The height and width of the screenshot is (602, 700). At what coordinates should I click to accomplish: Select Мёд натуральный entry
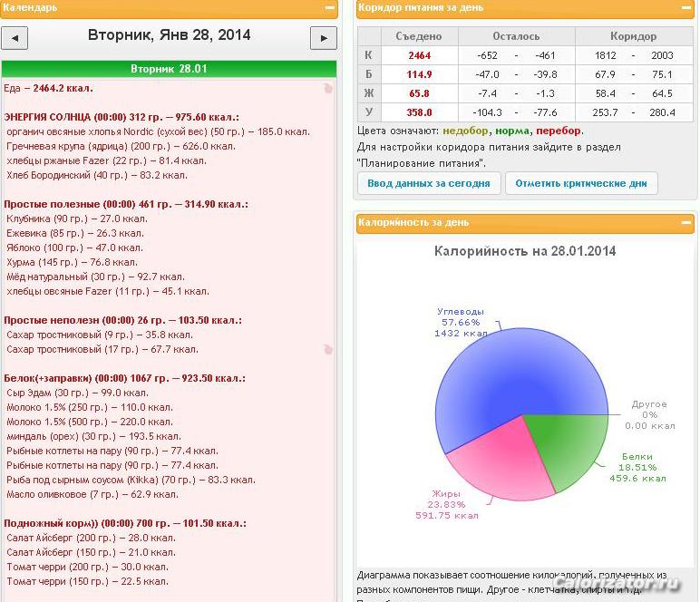click(x=95, y=277)
